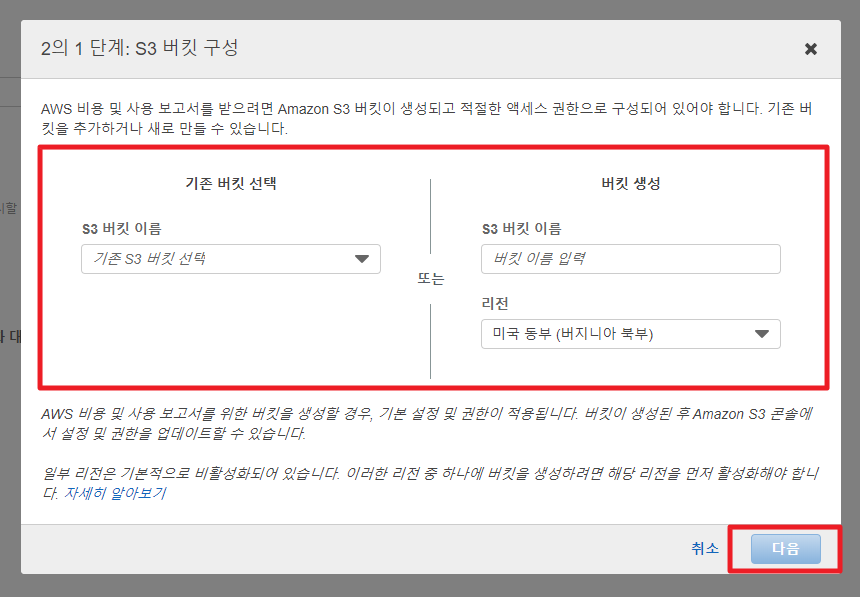Click the 리전 field label
Screen dimensions: 860x597
pos(495,303)
